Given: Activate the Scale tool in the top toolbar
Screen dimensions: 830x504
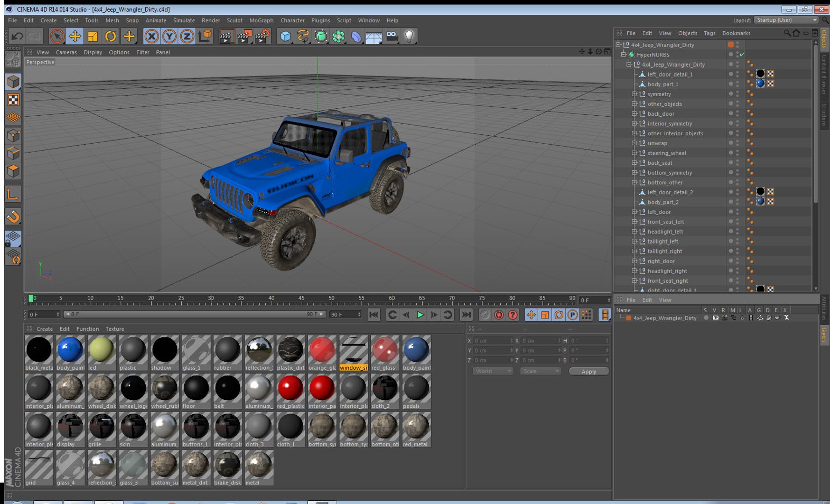Looking at the screenshot, I should click(92, 36).
